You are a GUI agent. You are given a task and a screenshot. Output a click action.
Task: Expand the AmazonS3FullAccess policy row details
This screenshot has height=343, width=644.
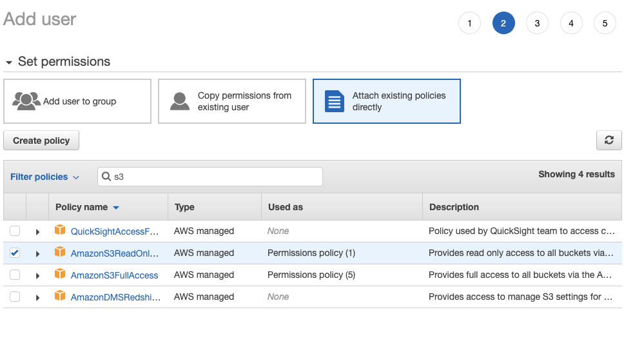pos(37,276)
